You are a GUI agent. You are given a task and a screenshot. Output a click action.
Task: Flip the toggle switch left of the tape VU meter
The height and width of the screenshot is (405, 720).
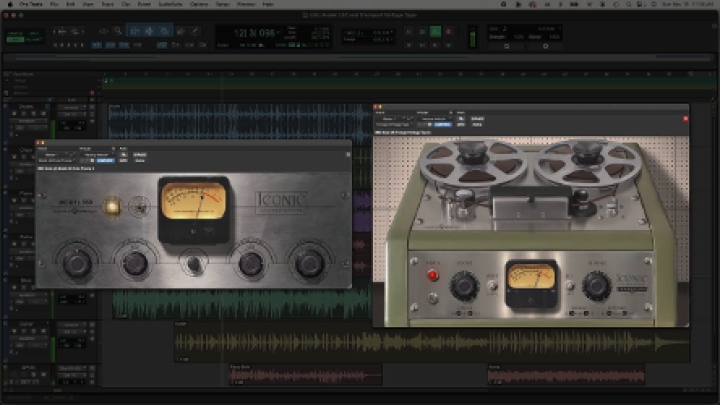tap(492, 286)
